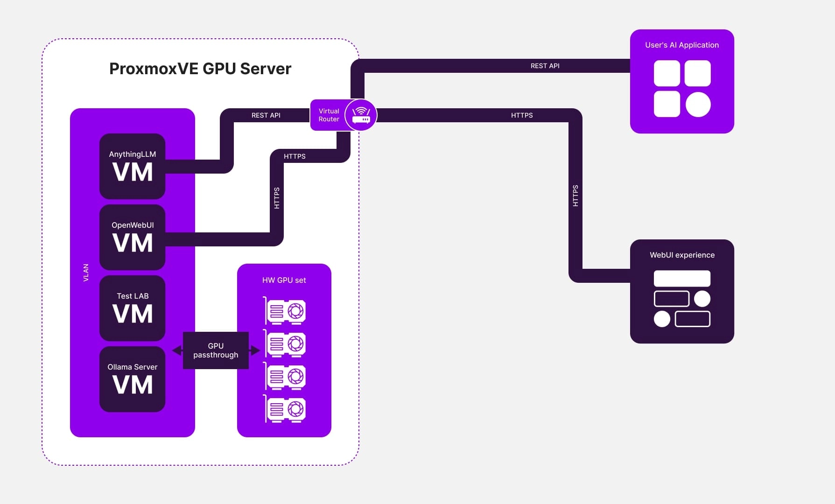835x504 pixels.
Task: Click the ProxmoxVE GPU Server title
Action: coord(200,69)
